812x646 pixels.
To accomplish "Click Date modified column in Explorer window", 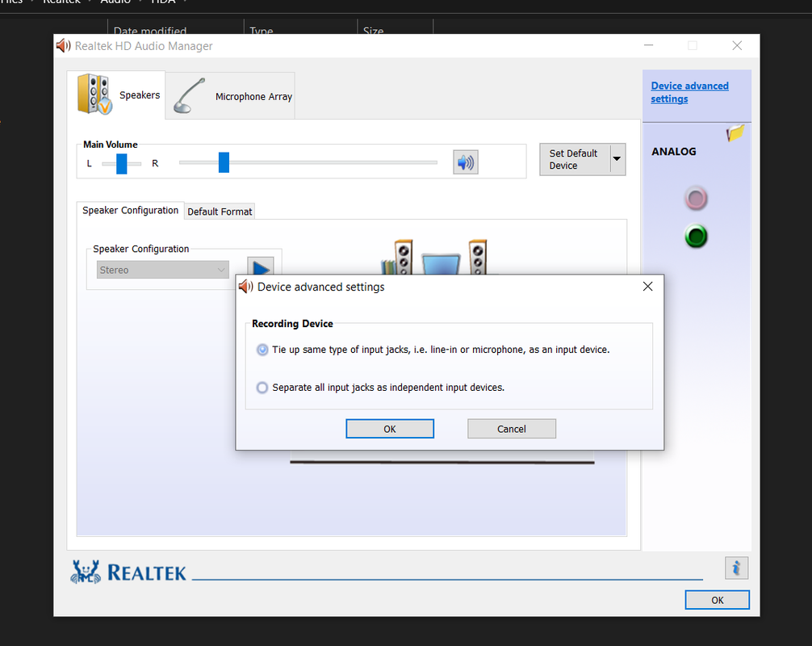I will (149, 31).
